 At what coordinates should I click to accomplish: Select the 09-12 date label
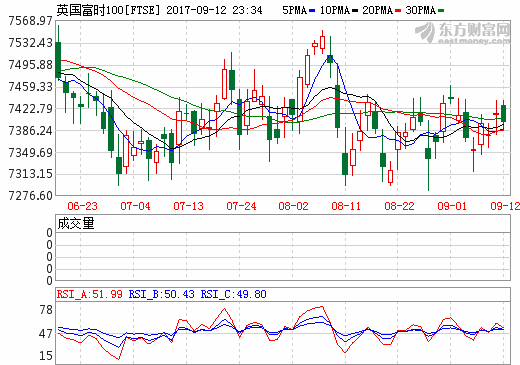pos(505,206)
